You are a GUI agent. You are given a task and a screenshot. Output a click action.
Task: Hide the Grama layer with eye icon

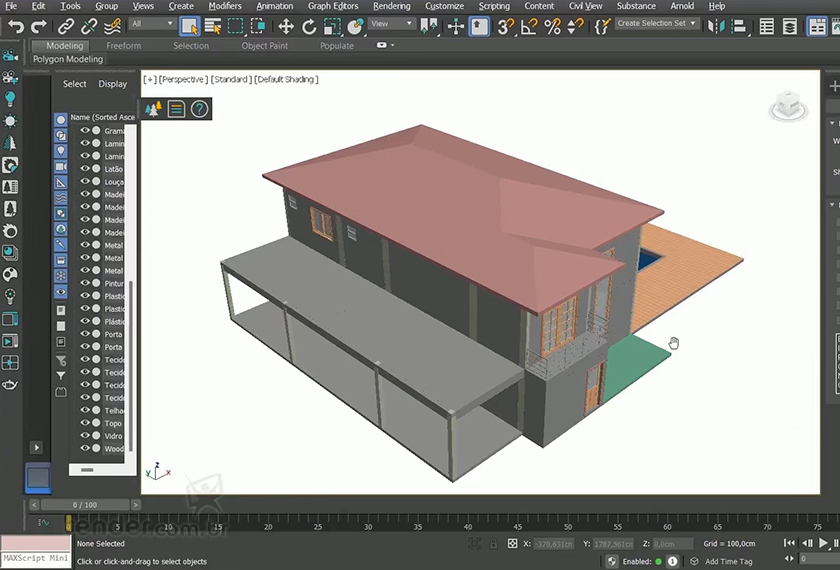(85, 131)
